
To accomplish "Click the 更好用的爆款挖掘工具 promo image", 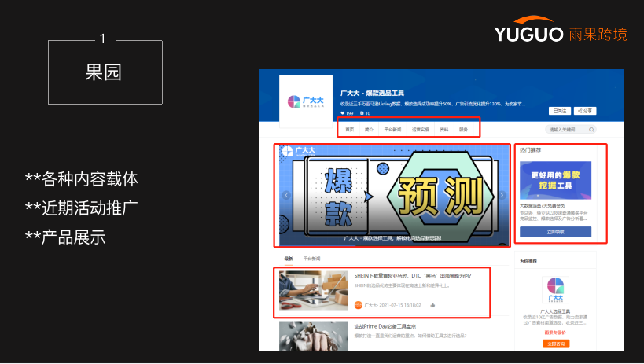I will (555, 180).
